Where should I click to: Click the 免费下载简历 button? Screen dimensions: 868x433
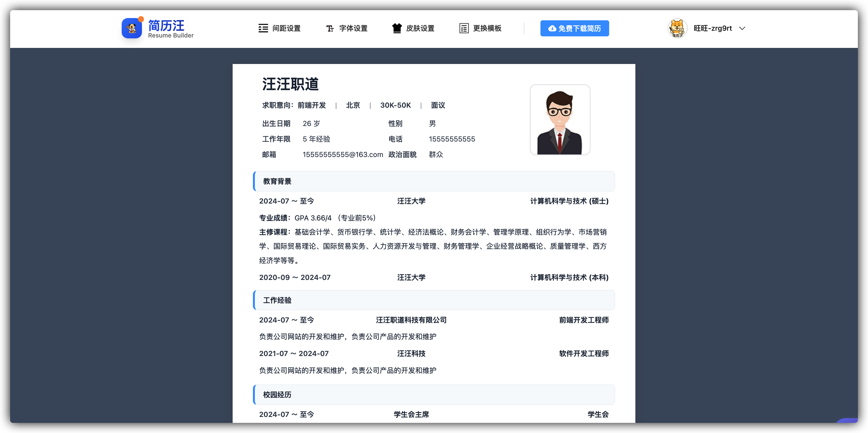pos(574,28)
